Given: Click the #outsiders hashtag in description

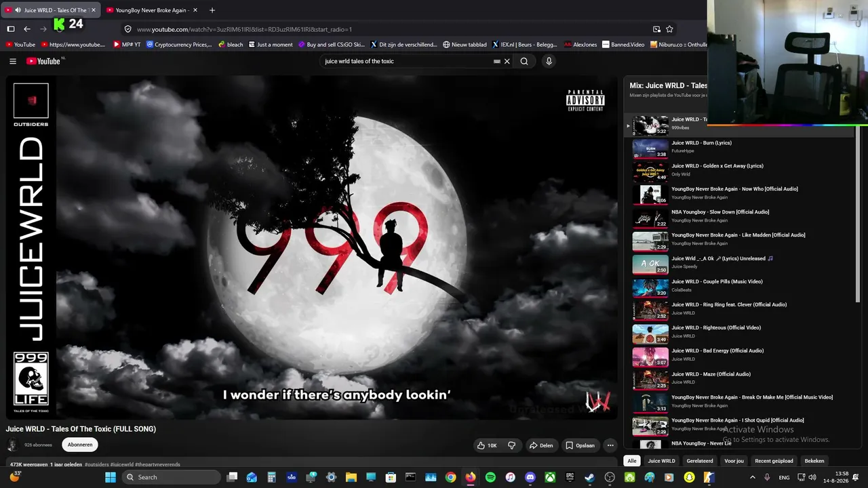Looking at the screenshot, I should tap(96, 464).
